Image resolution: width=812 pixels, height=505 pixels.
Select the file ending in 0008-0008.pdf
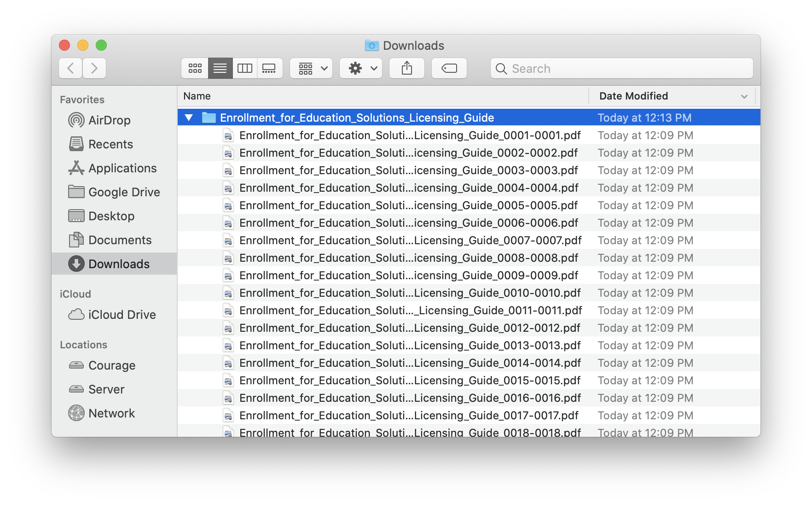tap(469, 258)
